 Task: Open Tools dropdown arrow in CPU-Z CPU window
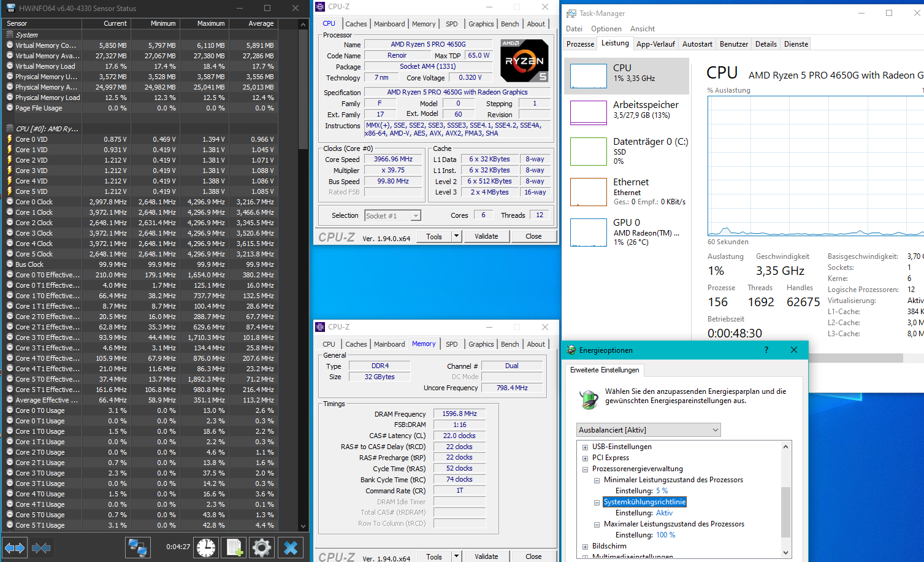456,236
